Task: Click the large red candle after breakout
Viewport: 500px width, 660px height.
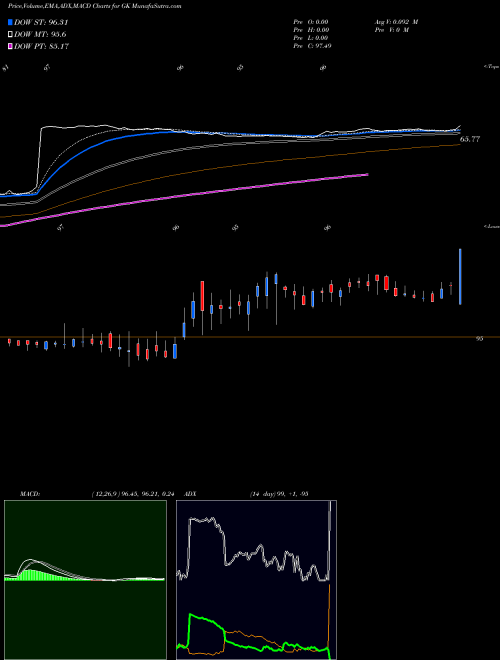Action: [x=202, y=296]
